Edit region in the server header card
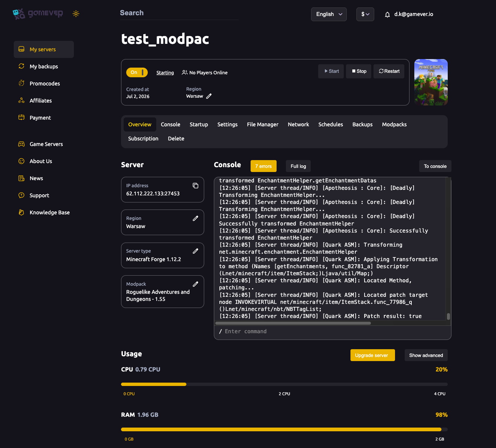This screenshot has height=448, width=496. click(209, 96)
